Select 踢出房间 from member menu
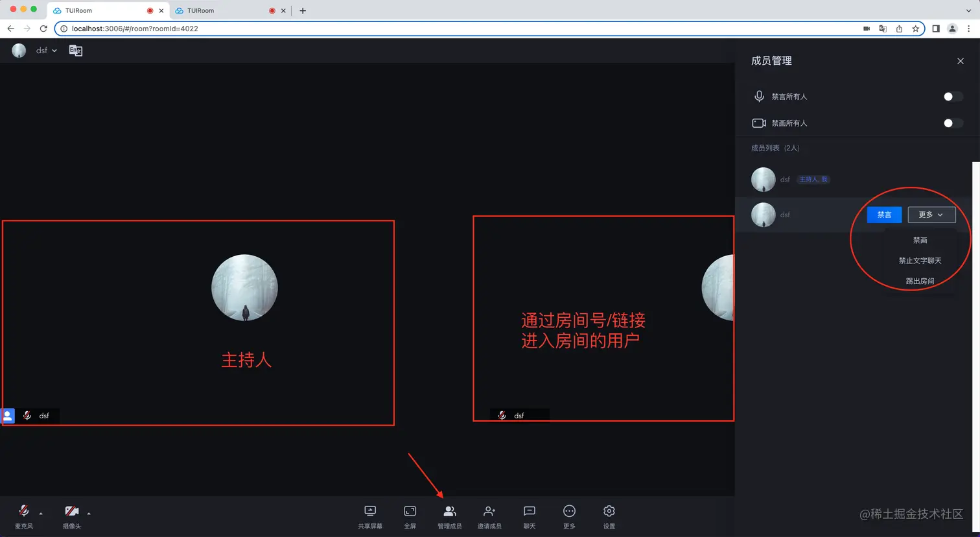 point(920,281)
